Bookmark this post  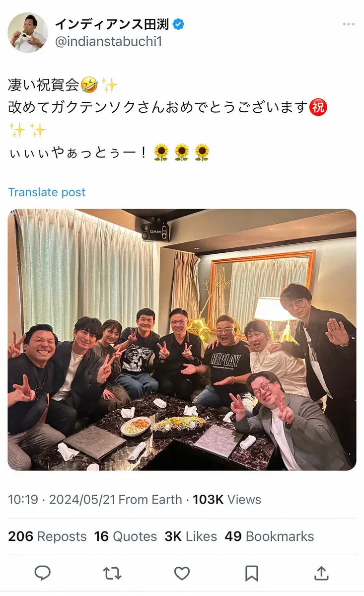pos(252,573)
